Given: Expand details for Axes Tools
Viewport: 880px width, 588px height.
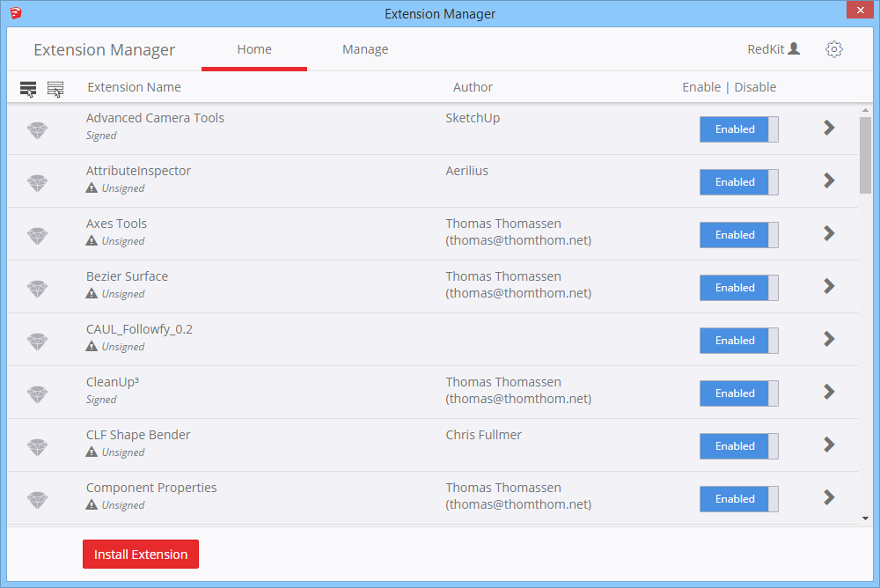Looking at the screenshot, I should 829,233.
